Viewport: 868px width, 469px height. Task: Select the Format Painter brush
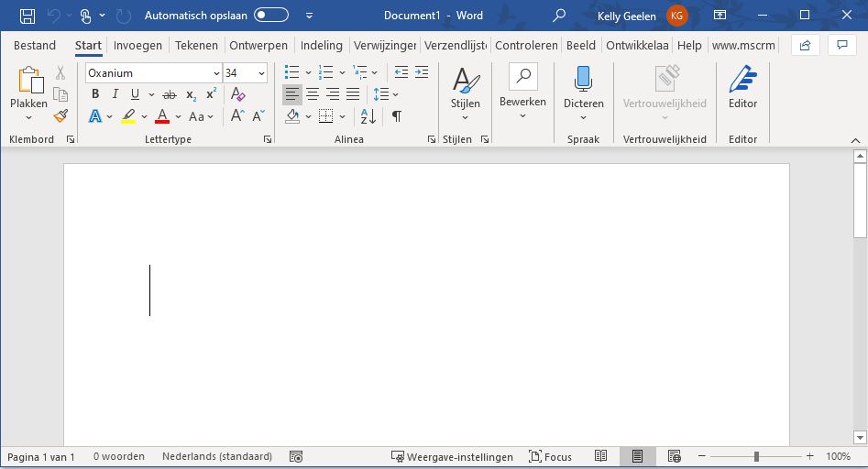[x=60, y=116]
